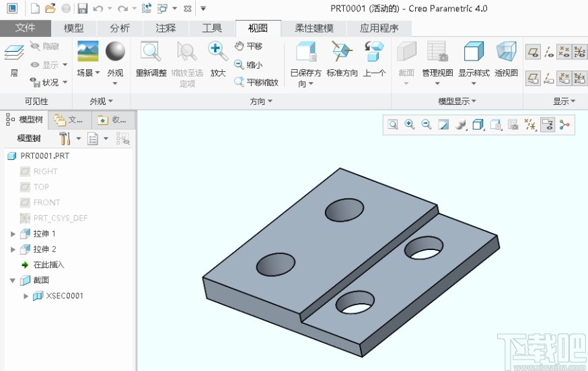
Task: Toggle datum plane display in ribbon
Action: point(533,52)
